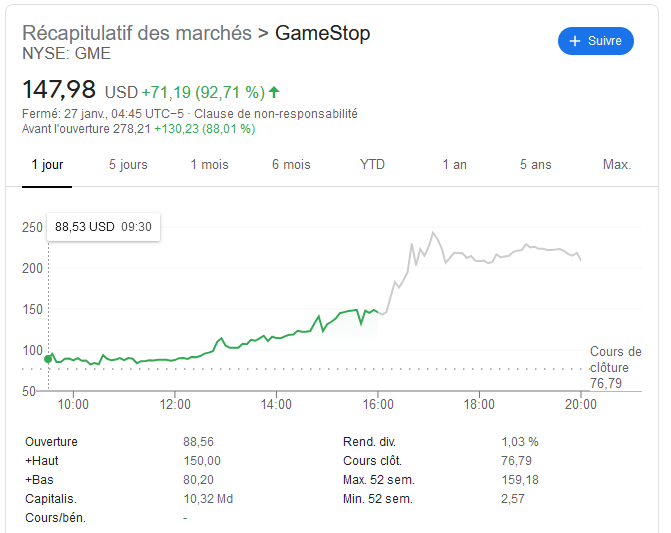671x533 pixels.
Task: Click the Suivre follow button
Action: [595, 41]
